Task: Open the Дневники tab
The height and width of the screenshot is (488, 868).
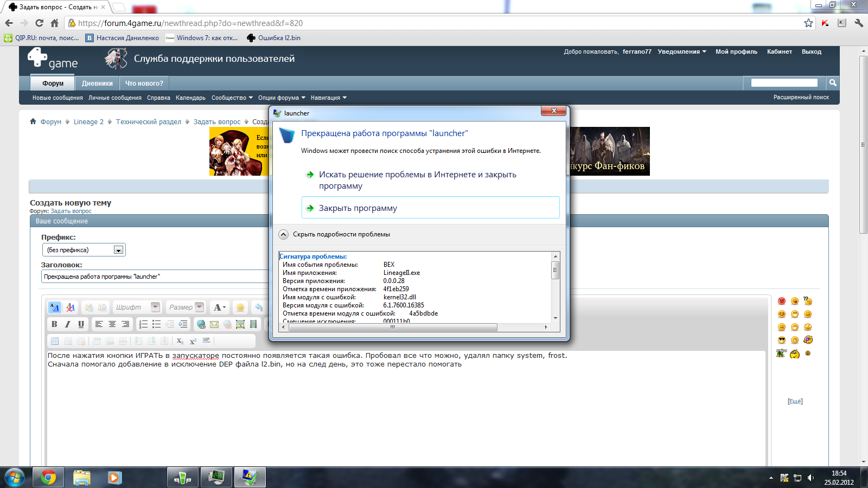Action: [x=97, y=83]
